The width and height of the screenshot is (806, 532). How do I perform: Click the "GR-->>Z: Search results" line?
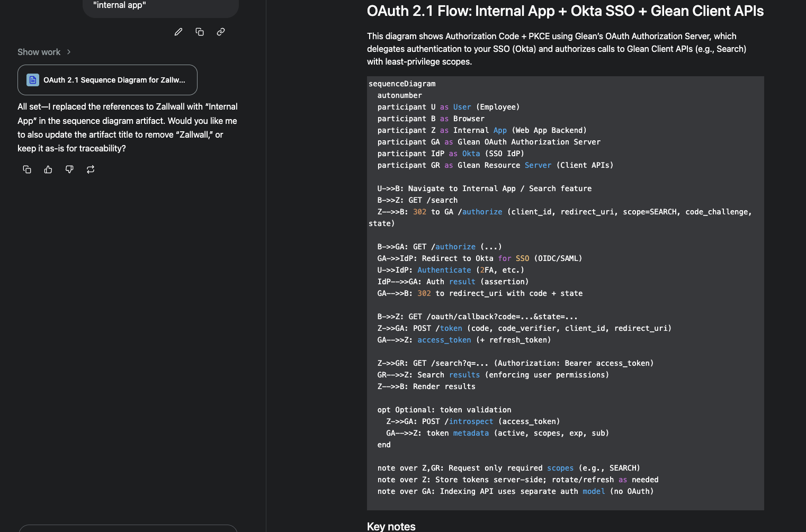pos(493,375)
